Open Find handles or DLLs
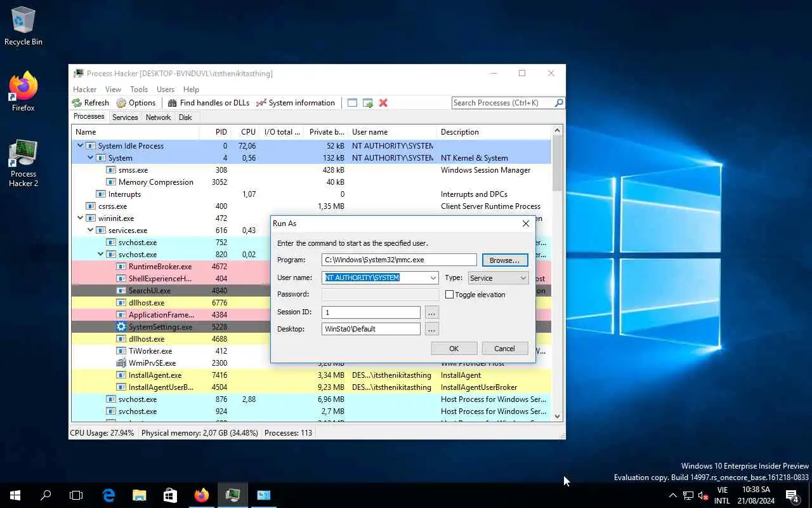This screenshot has width=812, height=508. pyautogui.click(x=209, y=103)
